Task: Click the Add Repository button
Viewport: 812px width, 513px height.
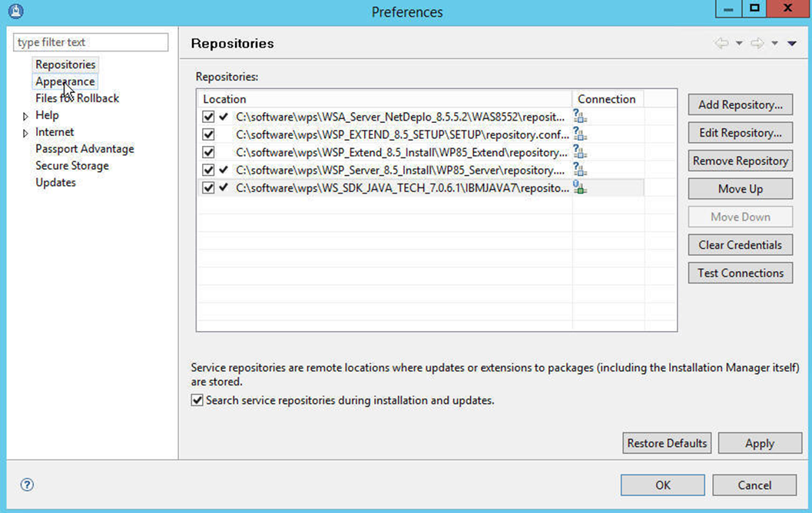Action: [x=741, y=104]
